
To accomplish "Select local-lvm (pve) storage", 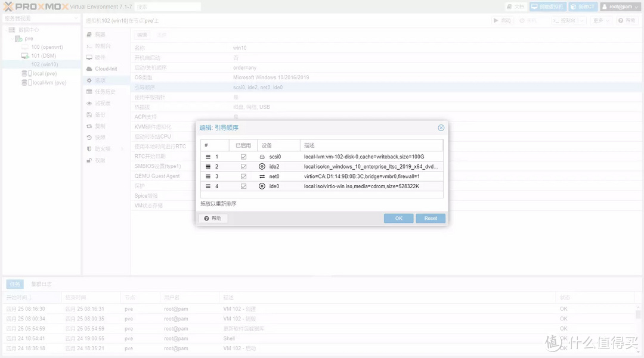I will pyautogui.click(x=49, y=82).
